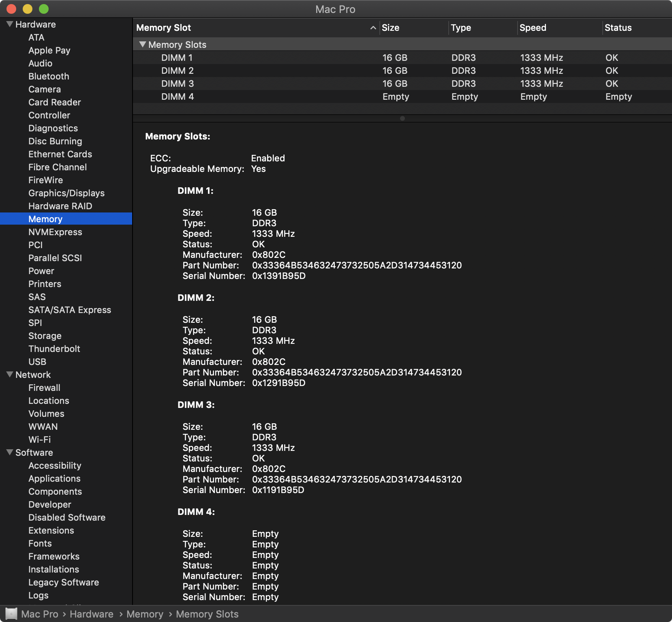
Task: Open Card Reader details
Action: (55, 102)
